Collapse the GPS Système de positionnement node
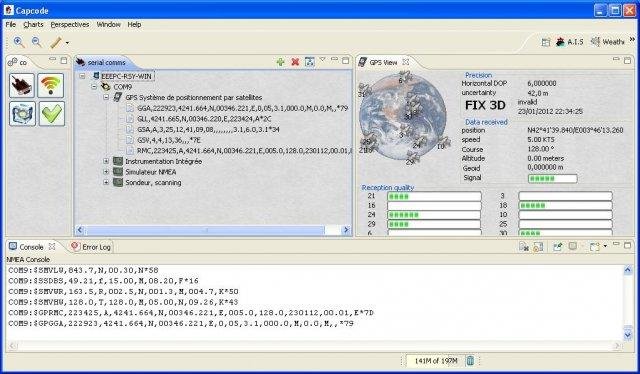Image resolution: width=640 pixels, height=374 pixels. pyautogui.click(x=106, y=98)
